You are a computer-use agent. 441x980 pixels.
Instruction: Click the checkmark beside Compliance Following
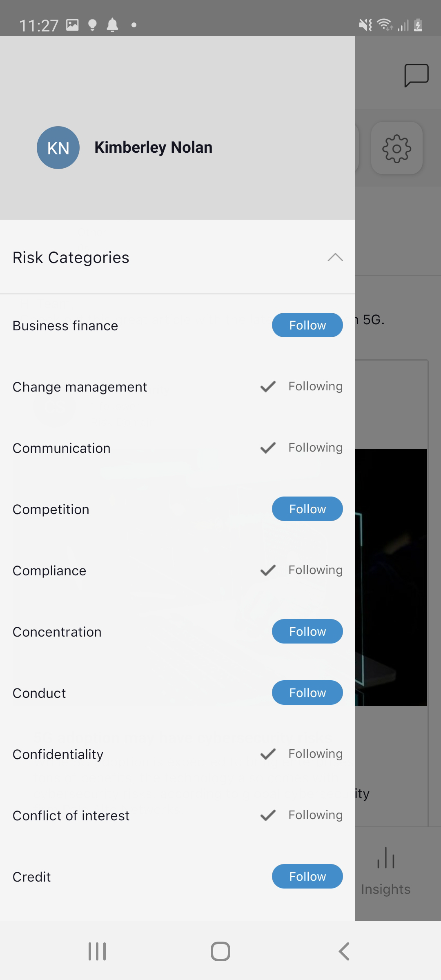coord(268,570)
